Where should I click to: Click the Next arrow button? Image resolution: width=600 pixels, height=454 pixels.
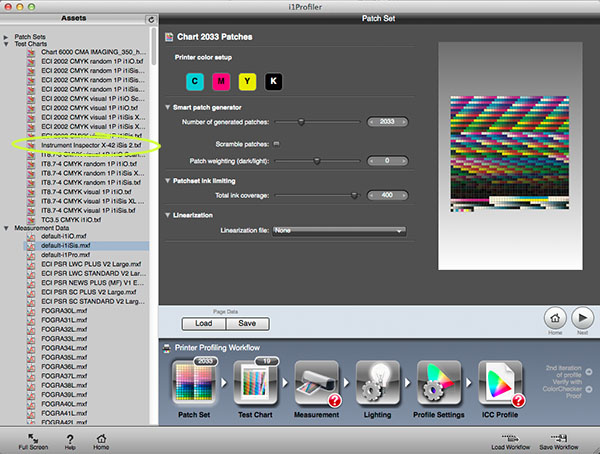tap(582, 318)
